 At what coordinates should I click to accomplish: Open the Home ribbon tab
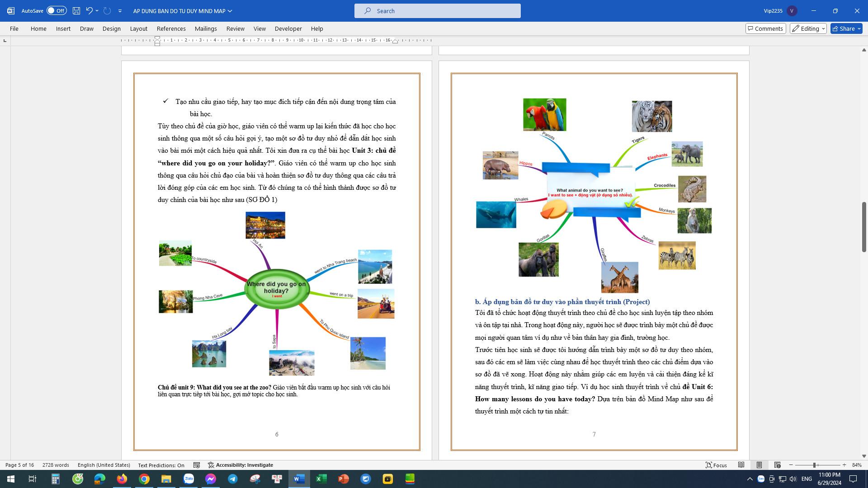(38, 28)
